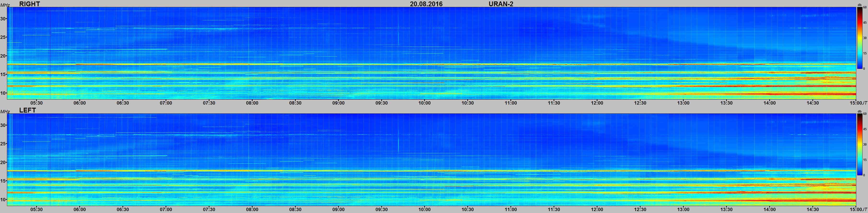Click the 60 dB label on RIGHT color scale
Image resolution: width=868 pixels, height=213 pixels.
pos(865,7)
